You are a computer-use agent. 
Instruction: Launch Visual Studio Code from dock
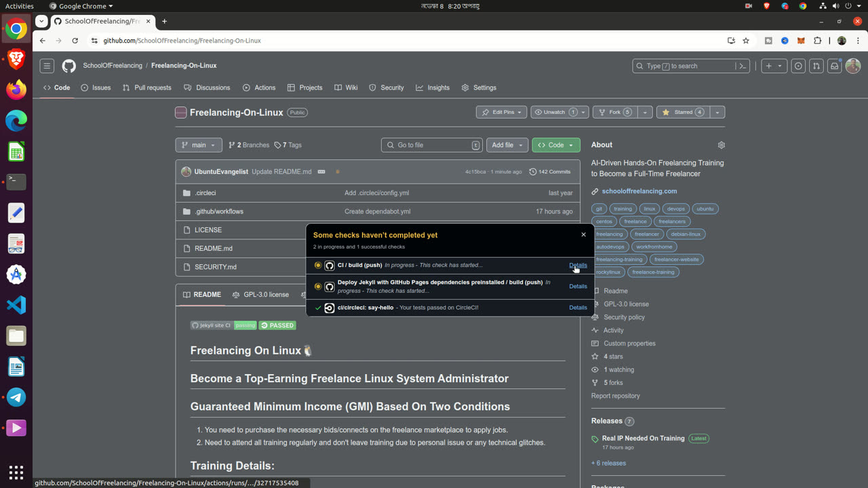(x=16, y=305)
